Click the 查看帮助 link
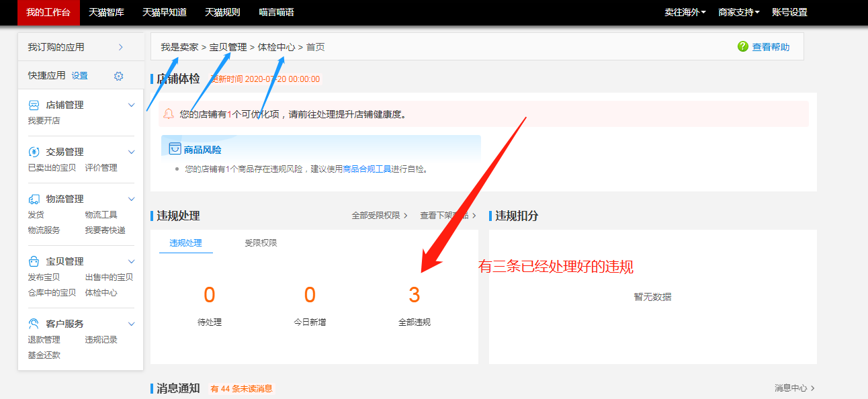Viewport: 868px width, 399px height. click(x=771, y=47)
